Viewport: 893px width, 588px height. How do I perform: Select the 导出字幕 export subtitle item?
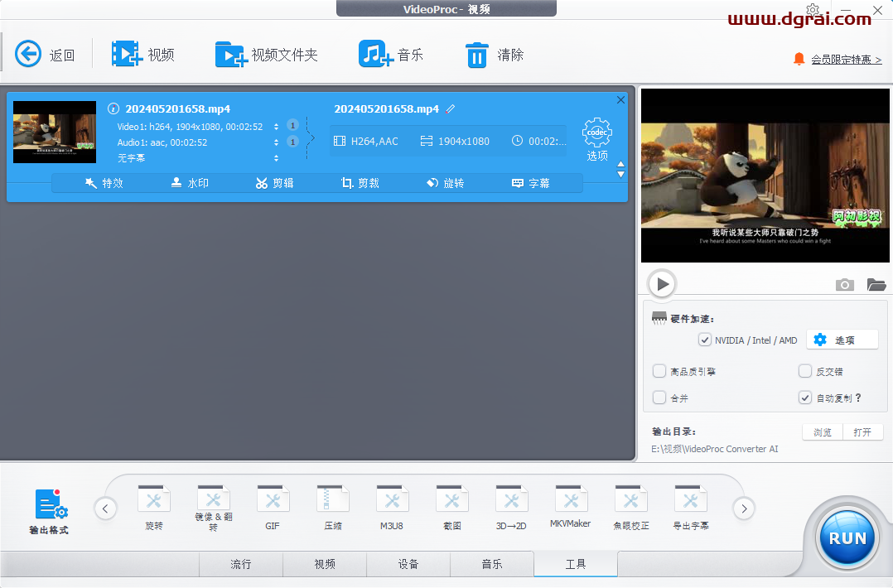pos(690,508)
